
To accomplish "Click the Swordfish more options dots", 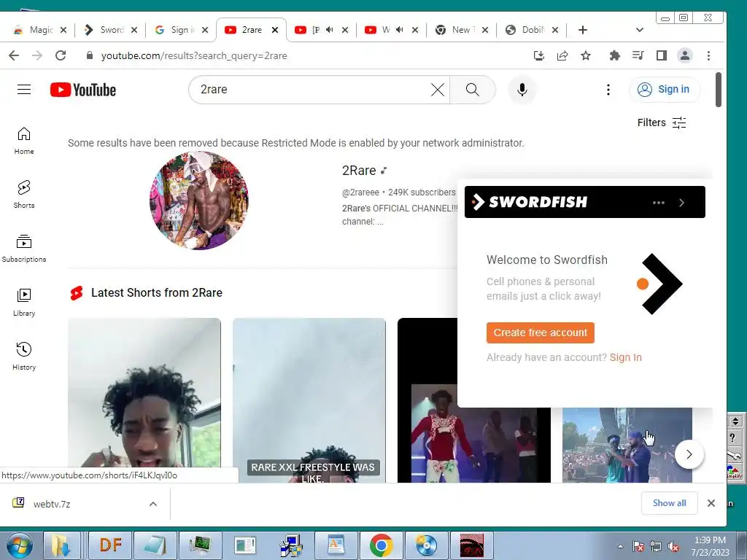I will pos(659,203).
